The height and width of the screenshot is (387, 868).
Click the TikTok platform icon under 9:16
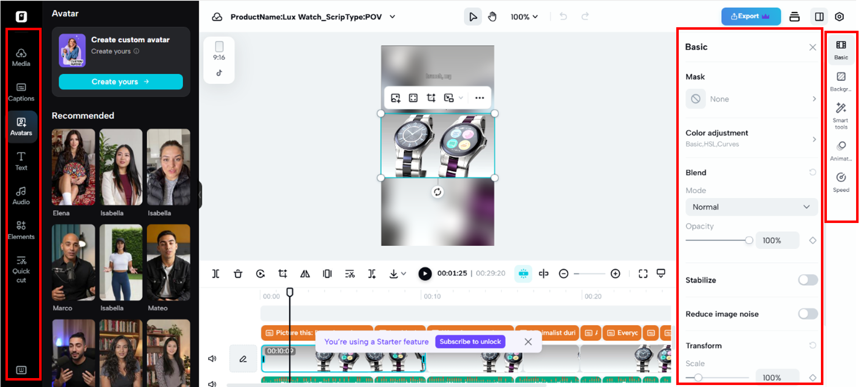tap(219, 73)
